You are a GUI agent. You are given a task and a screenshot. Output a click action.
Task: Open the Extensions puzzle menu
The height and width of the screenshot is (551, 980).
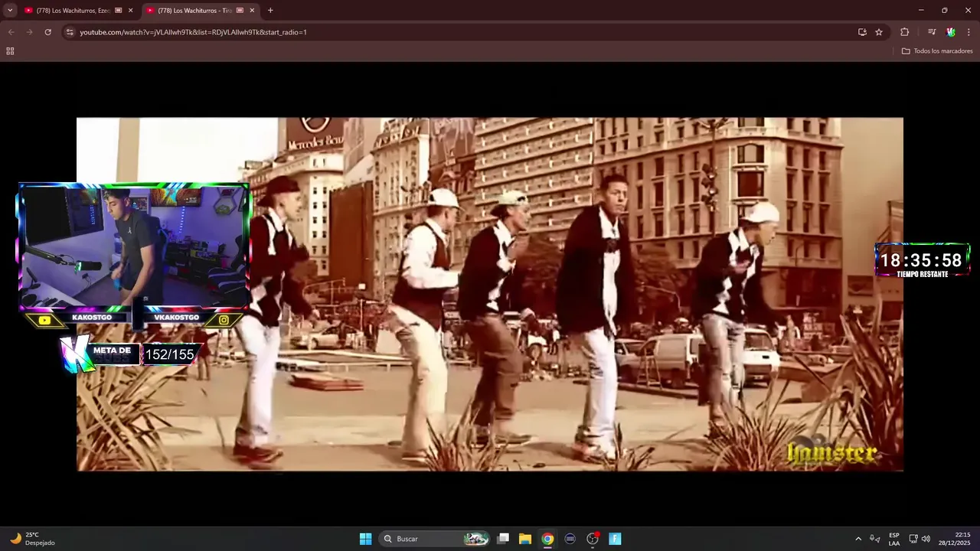904,32
